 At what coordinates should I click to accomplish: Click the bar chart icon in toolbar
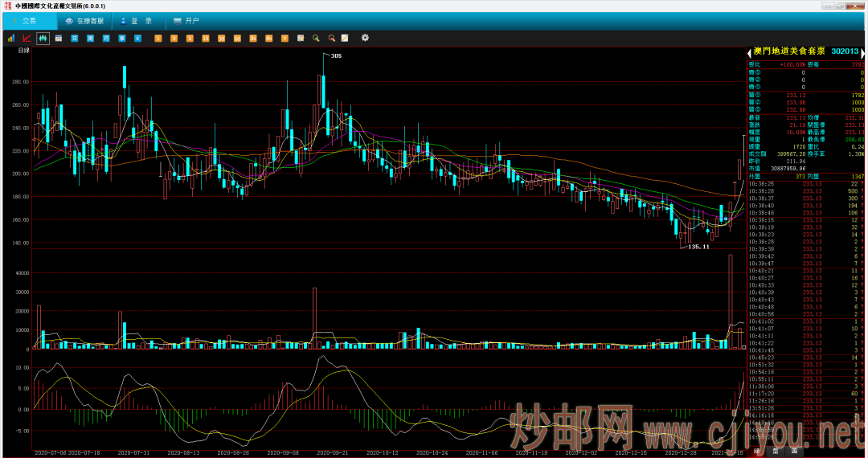[11, 39]
